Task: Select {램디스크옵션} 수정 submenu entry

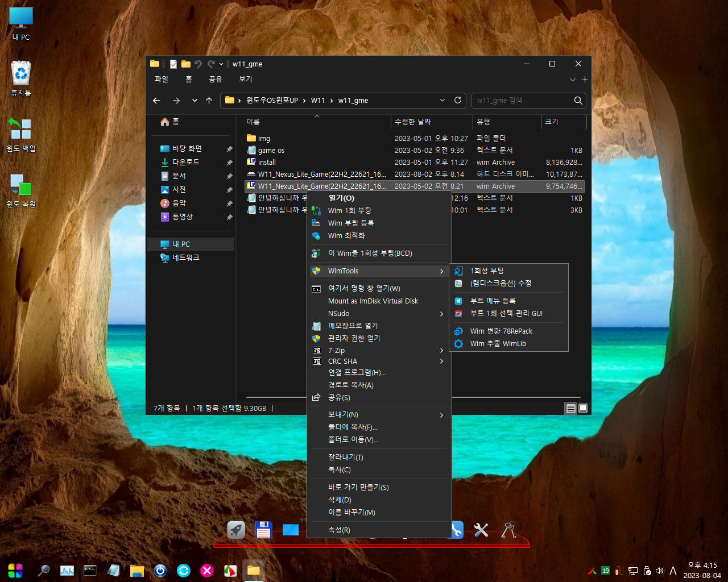Action: [508, 284]
